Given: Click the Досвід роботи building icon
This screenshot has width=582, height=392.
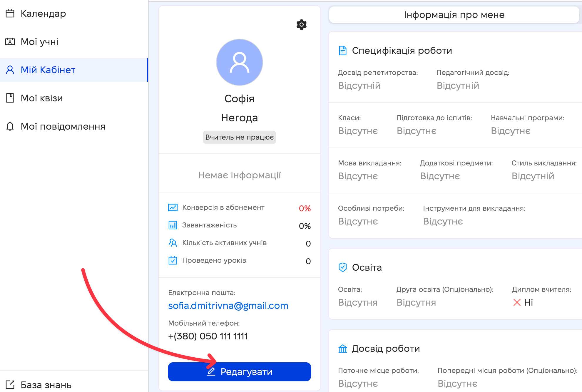Looking at the screenshot, I should click(342, 349).
